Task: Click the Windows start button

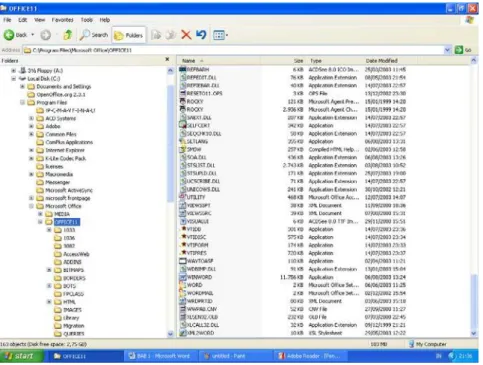Action: (x=22, y=356)
